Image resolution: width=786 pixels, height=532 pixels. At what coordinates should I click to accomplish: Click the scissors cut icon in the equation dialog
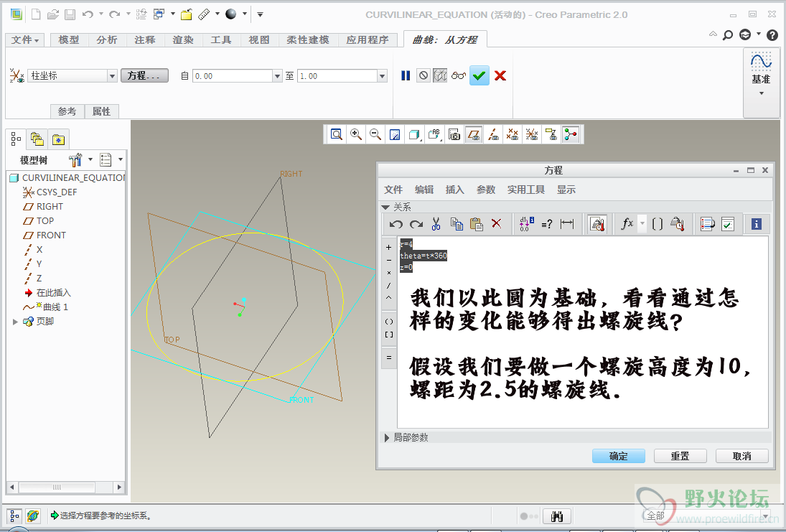point(436,224)
